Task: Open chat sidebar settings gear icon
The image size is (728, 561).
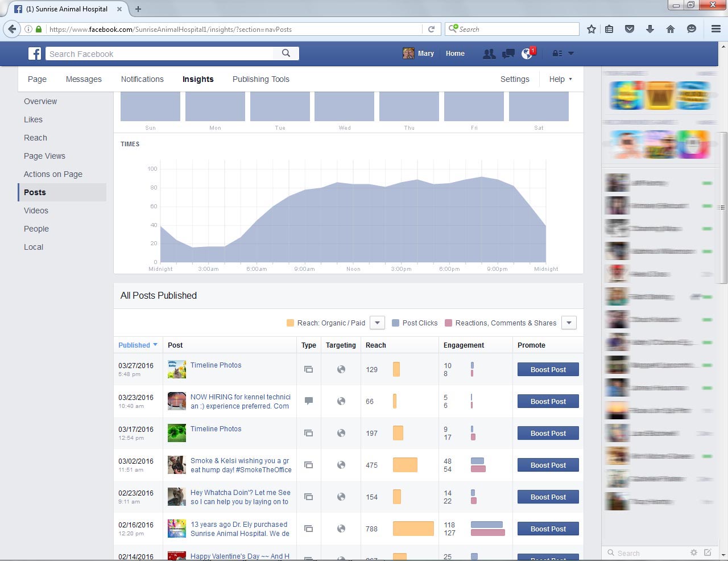Action: coord(693,552)
